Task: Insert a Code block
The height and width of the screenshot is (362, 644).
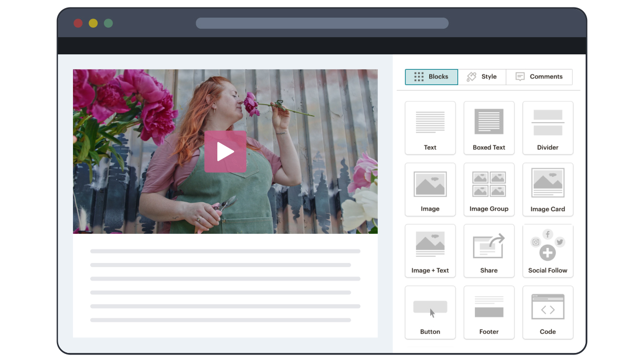Action: (x=547, y=312)
